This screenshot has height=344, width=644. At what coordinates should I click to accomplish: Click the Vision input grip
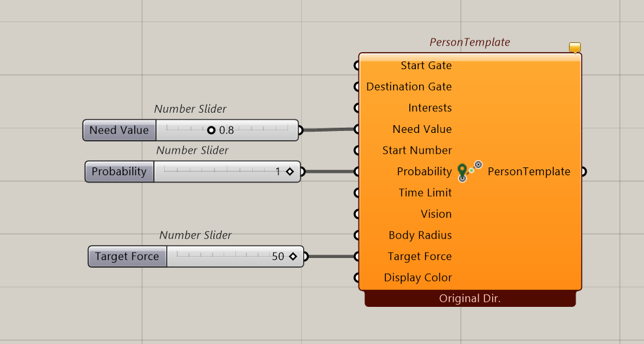point(357,214)
